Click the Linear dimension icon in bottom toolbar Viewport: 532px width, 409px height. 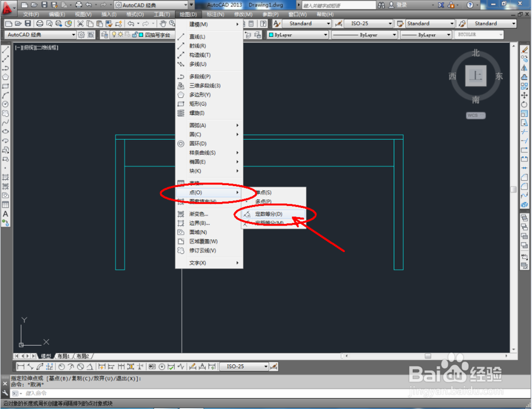[21, 366]
